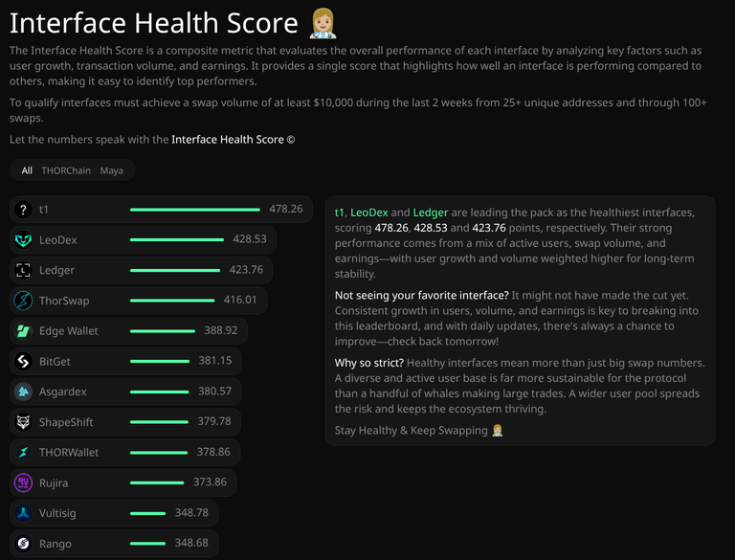The width and height of the screenshot is (735, 560).
Task: Click the Ledger logo icon
Action: click(x=23, y=270)
